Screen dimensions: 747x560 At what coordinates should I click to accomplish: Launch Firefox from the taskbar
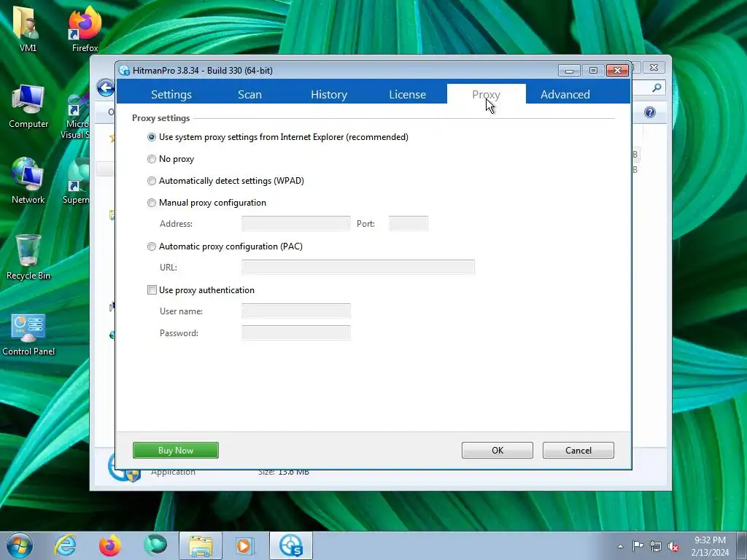point(110,545)
